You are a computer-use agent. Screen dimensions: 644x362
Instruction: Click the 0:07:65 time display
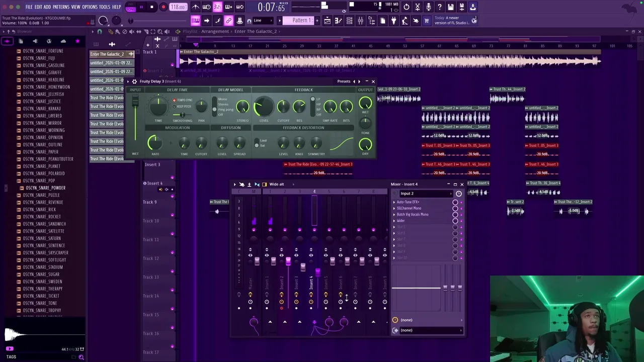pyautogui.click(x=271, y=7)
